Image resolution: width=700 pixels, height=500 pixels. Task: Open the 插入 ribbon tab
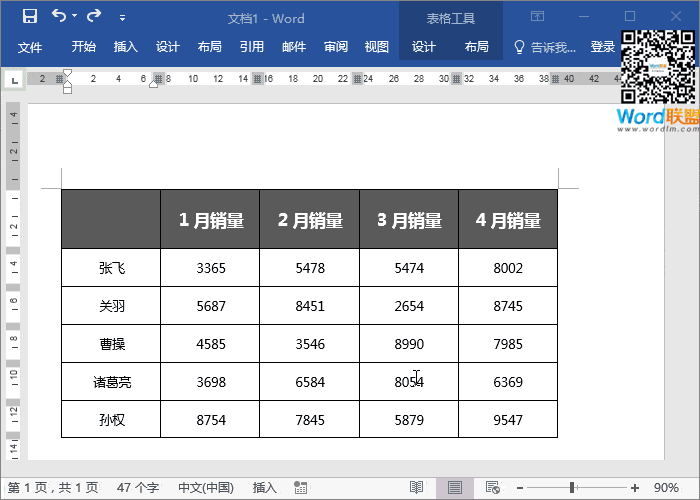(x=126, y=47)
